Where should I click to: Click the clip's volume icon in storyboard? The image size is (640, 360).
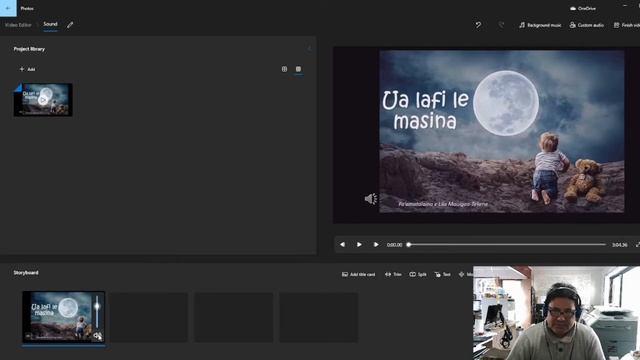click(x=97, y=336)
